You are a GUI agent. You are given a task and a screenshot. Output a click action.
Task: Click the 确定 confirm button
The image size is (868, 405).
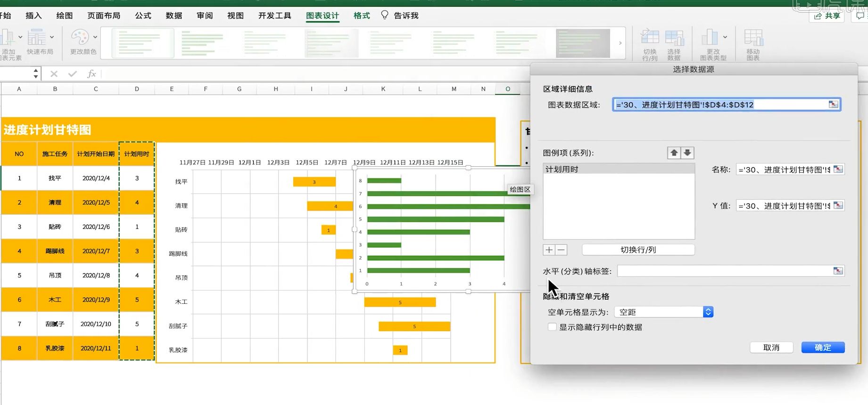(823, 348)
